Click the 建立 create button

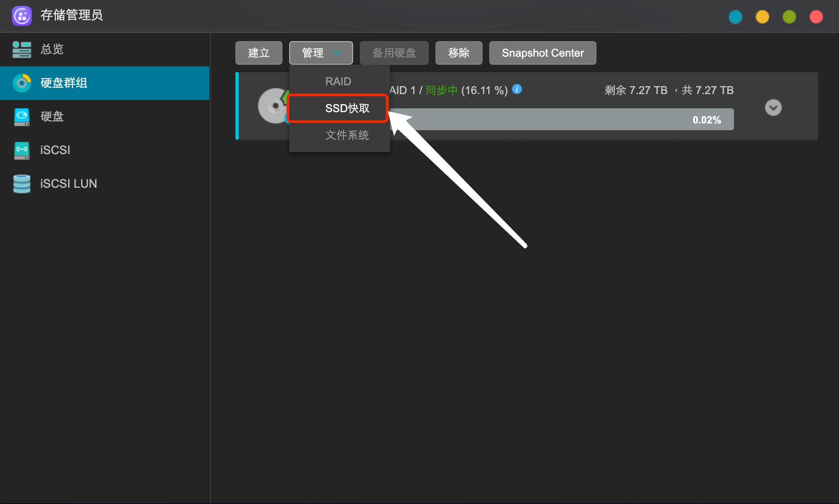click(259, 53)
